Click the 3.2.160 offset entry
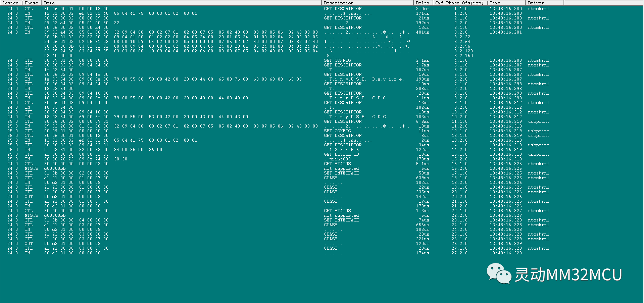The height and width of the screenshot is (303, 644). click(463, 56)
